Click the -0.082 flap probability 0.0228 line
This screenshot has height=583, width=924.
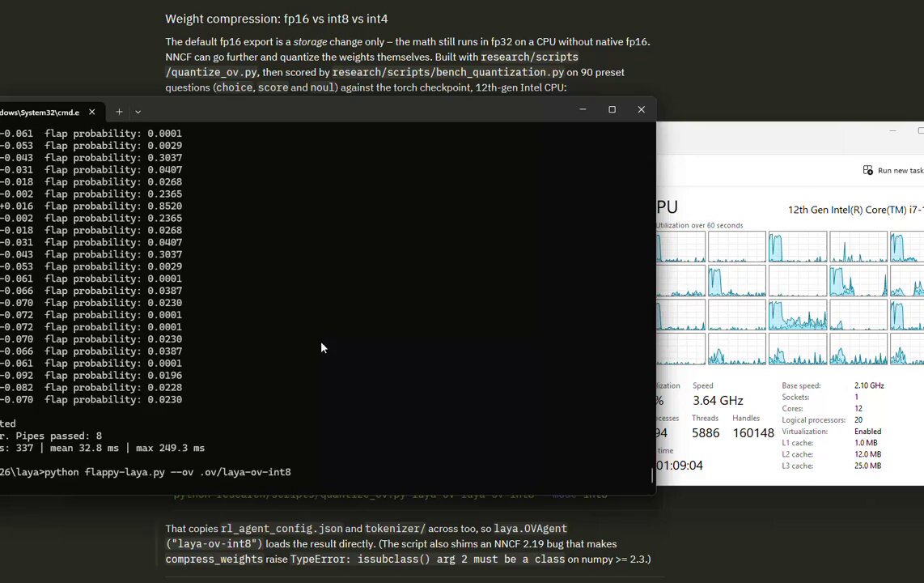point(91,387)
